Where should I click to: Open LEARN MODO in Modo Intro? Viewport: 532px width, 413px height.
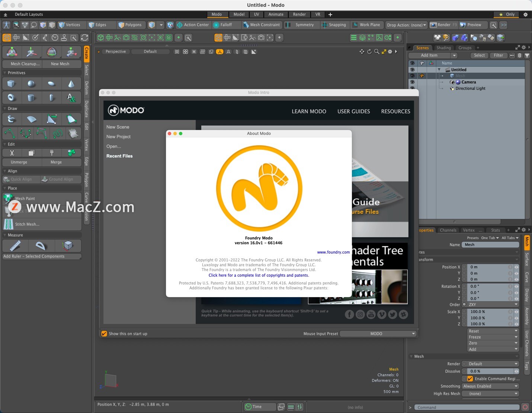pyautogui.click(x=309, y=111)
